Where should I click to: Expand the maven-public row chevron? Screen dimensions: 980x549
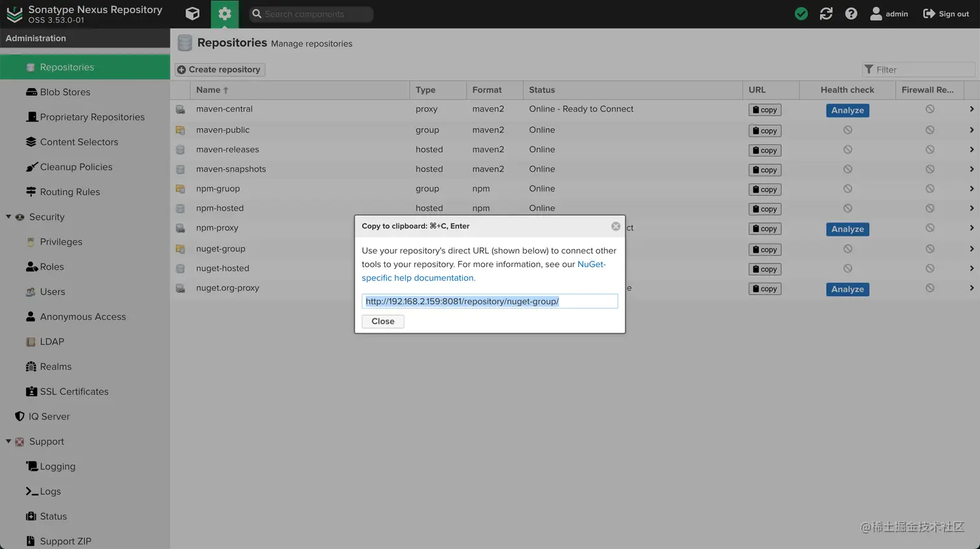[x=971, y=130]
